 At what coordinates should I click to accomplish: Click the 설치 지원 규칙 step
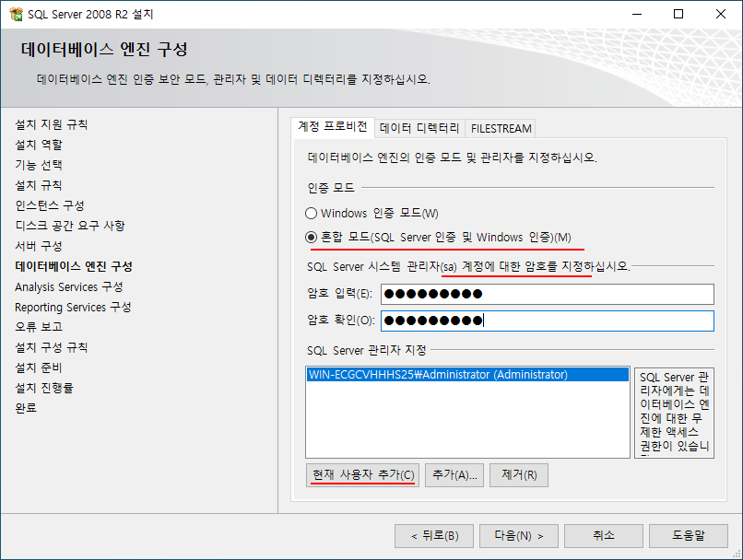52,124
